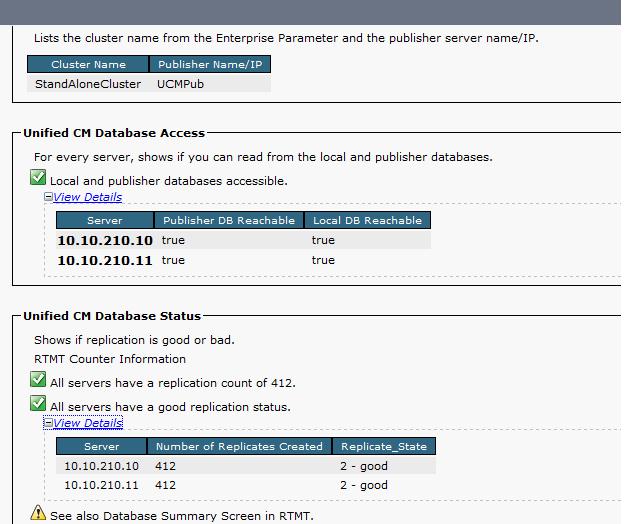Select UCMPub publisher name cell
This screenshot has width=640, height=524.
[180, 84]
